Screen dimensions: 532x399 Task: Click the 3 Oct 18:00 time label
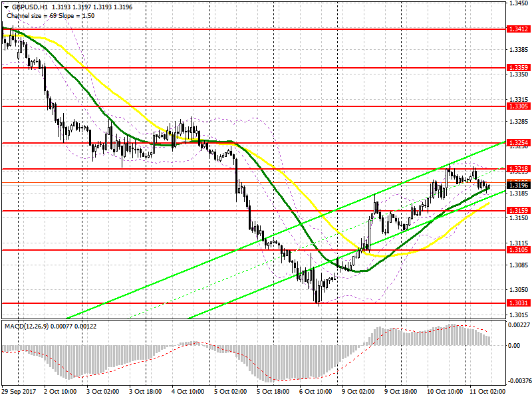(x=146, y=392)
